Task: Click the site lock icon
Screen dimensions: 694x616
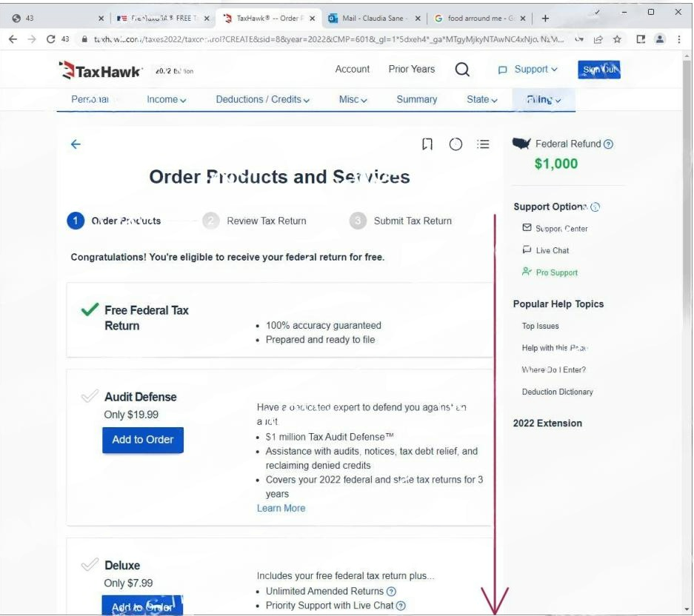Action: 84,39
